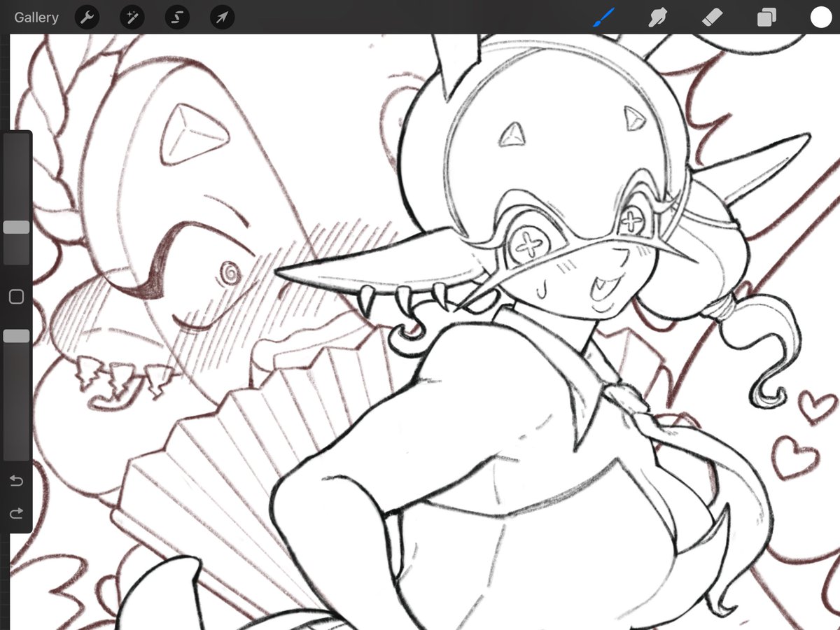Activate the Selection tool

coord(177,17)
